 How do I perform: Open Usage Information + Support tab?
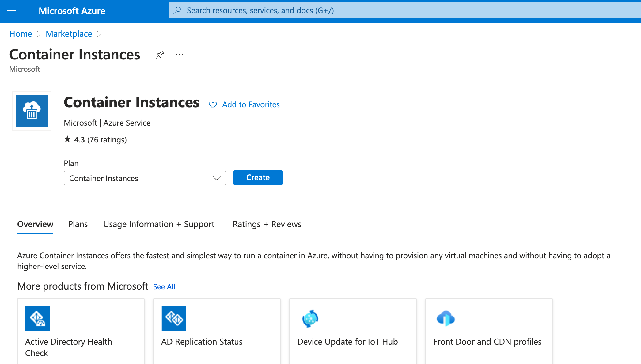pyautogui.click(x=159, y=224)
